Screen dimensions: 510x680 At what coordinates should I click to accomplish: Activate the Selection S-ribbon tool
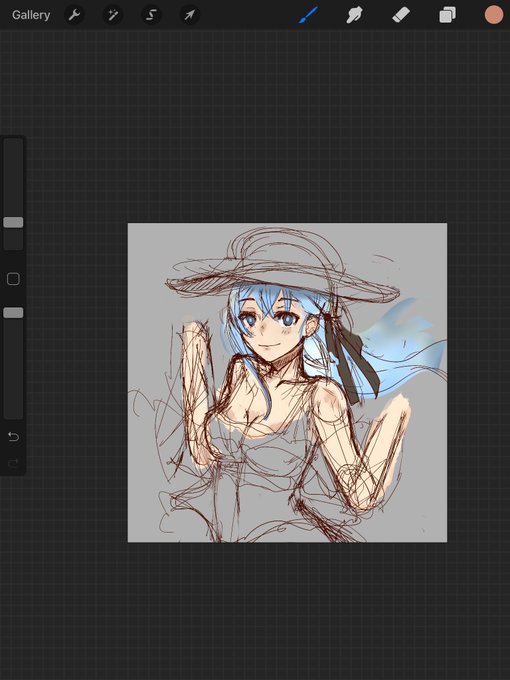coord(151,15)
